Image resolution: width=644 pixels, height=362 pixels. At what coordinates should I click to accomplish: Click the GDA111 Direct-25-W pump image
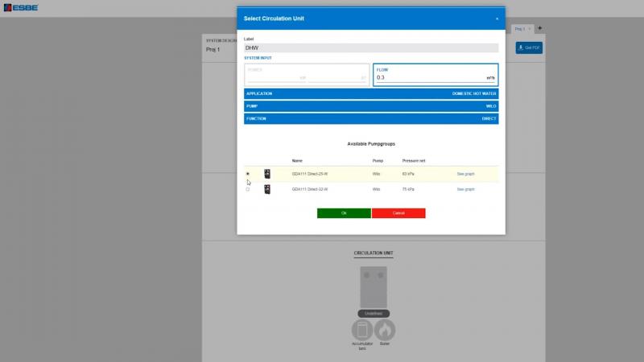coord(267,174)
